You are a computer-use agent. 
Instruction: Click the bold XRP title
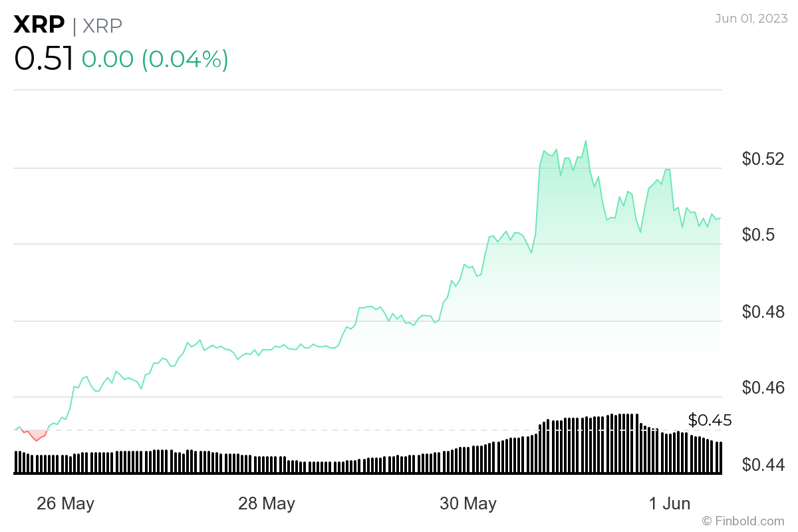click(40, 25)
